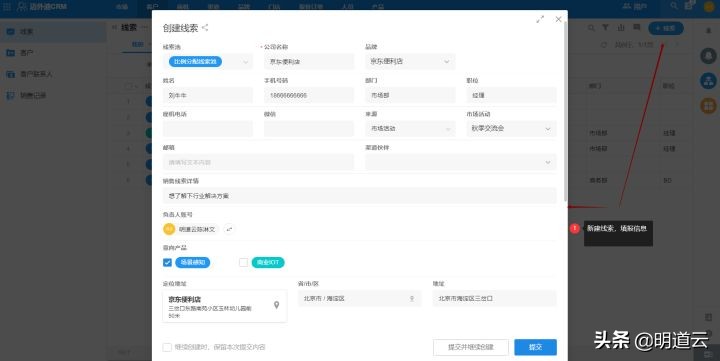Click the 姓名 input field
The height and width of the screenshot is (361, 720).
coord(208,96)
